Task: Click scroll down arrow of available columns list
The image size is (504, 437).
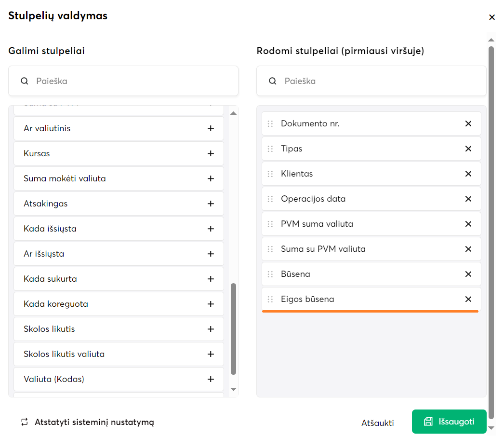Action: click(x=234, y=389)
